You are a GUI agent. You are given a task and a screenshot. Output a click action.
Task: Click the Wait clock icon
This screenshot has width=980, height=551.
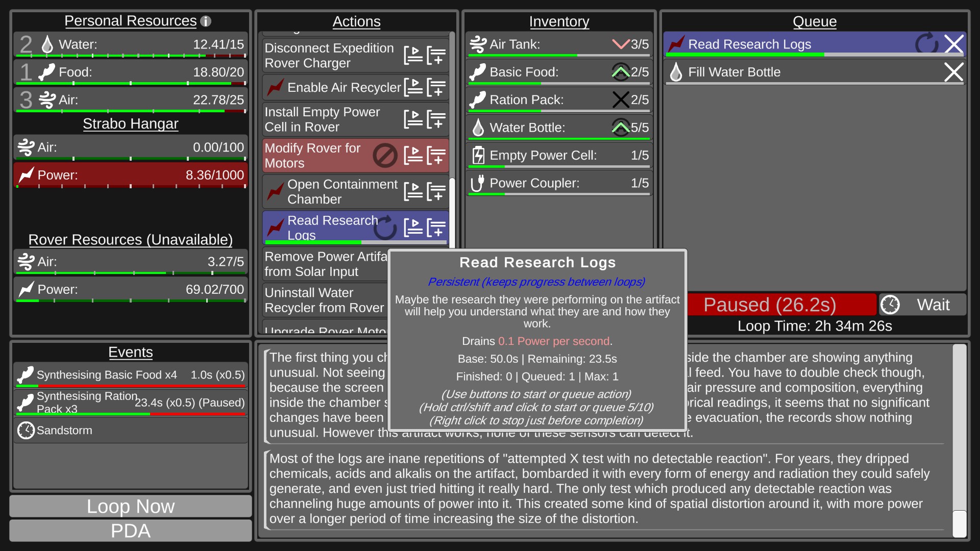890,305
